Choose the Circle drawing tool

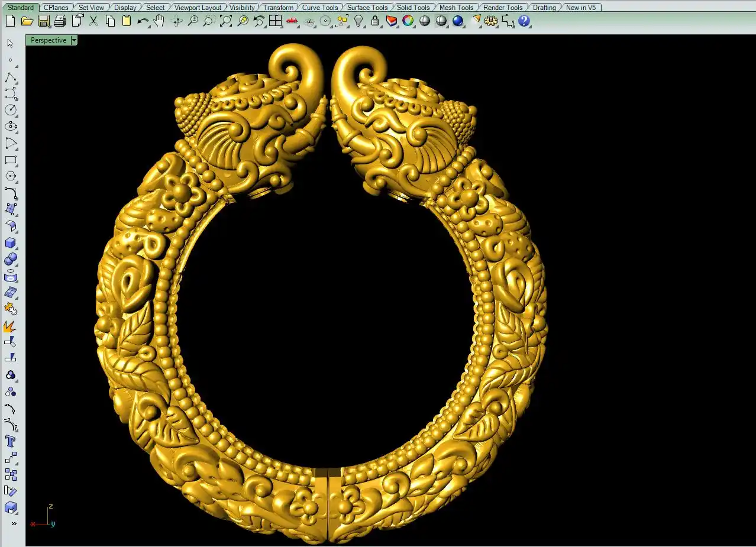coord(11,110)
